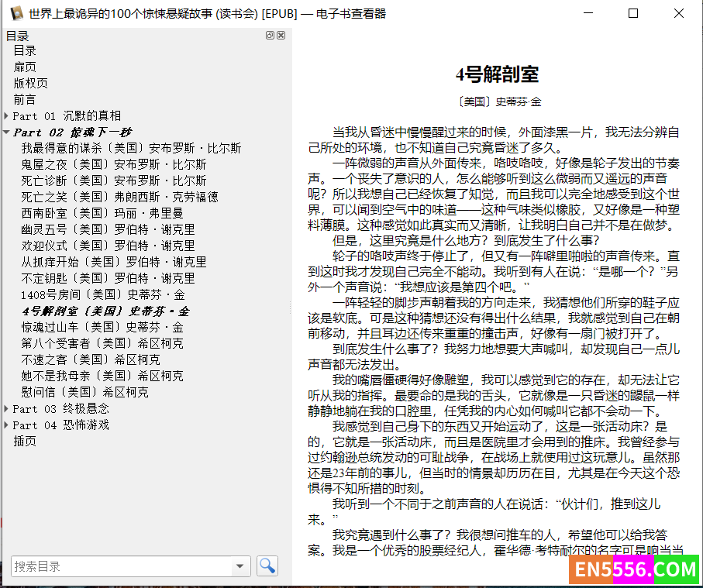Open chapter 不定钥匙
Image resolution: width=703 pixels, height=588 pixels.
point(108,278)
